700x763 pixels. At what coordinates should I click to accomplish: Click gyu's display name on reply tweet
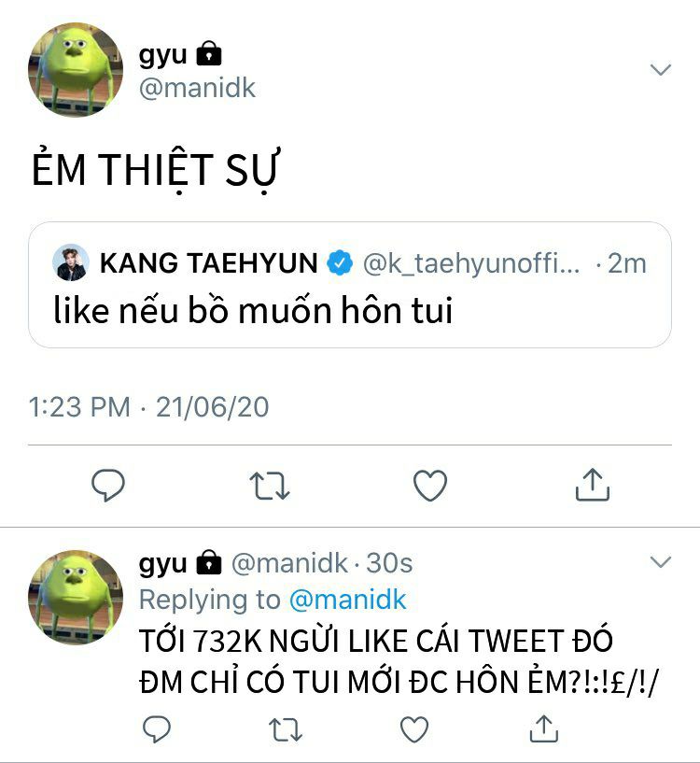[x=162, y=563]
